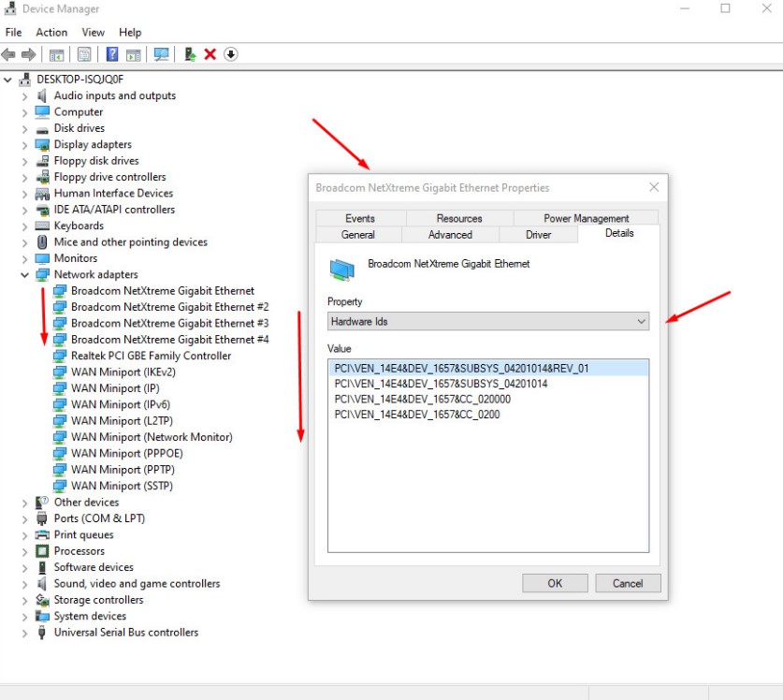Select the hardware ID ending in SUBSYS_04201014
The width and height of the screenshot is (783, 700).
(x=441, y=384)
